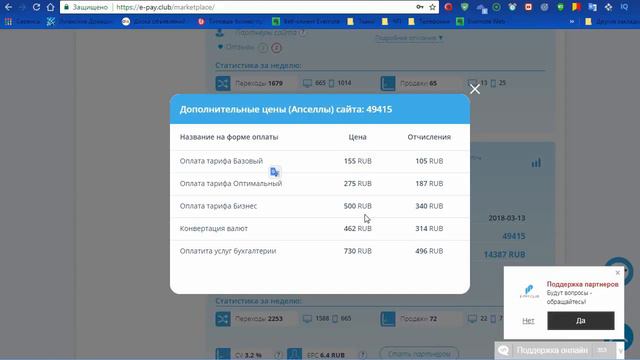Image resolution: width=640 pixels, height=360 pixels.
Task: Click the bar chart icon behind popup
Action: 536,162
